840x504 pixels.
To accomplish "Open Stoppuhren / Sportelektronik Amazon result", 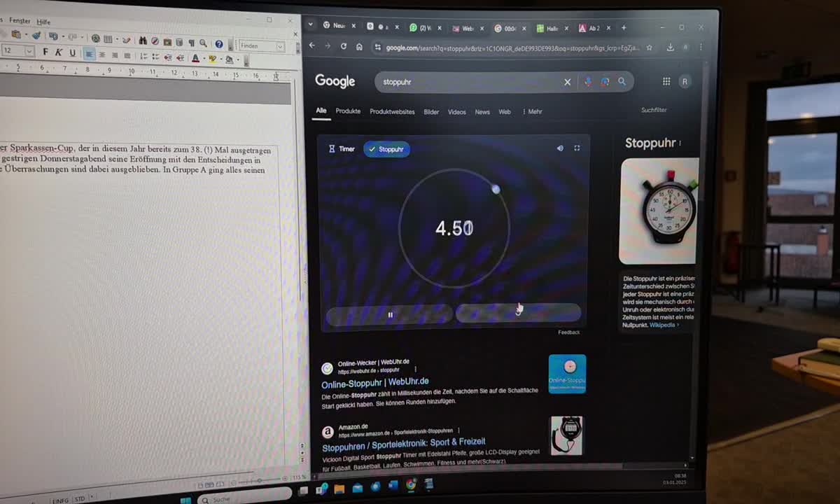I will [x=403, y=444].
